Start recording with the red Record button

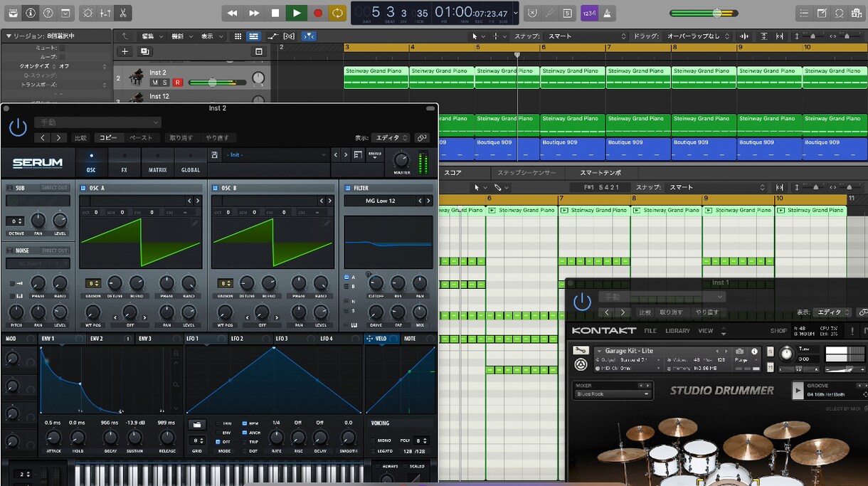click(318, 13)
